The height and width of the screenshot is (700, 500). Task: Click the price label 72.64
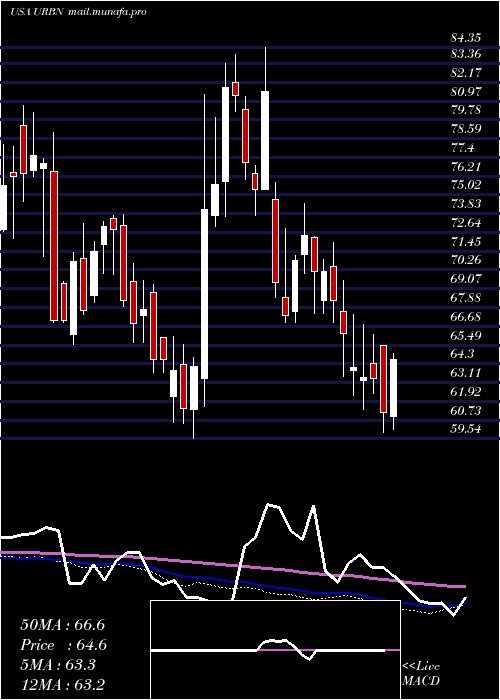pos(466,223)
